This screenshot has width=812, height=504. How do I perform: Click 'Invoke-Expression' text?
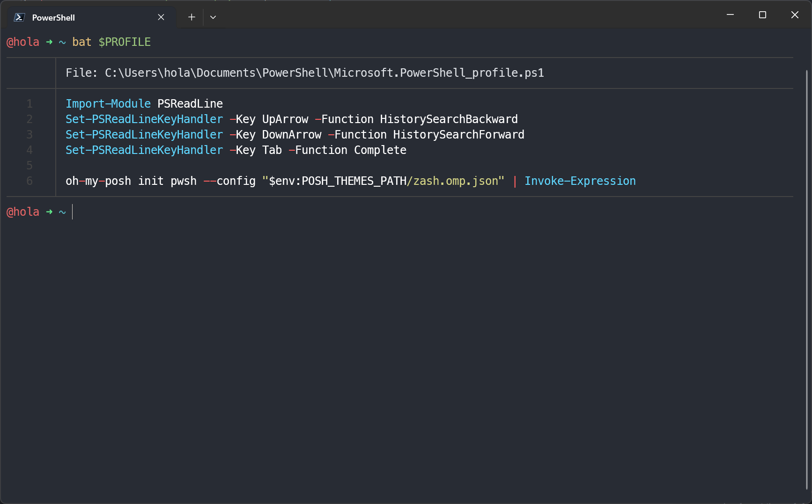click(580, 181)
